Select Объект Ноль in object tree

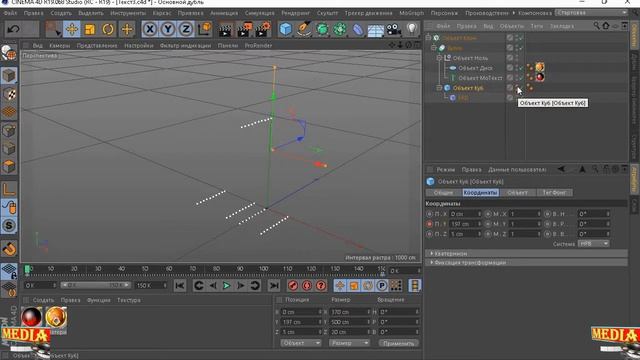(x=470, y=58)
